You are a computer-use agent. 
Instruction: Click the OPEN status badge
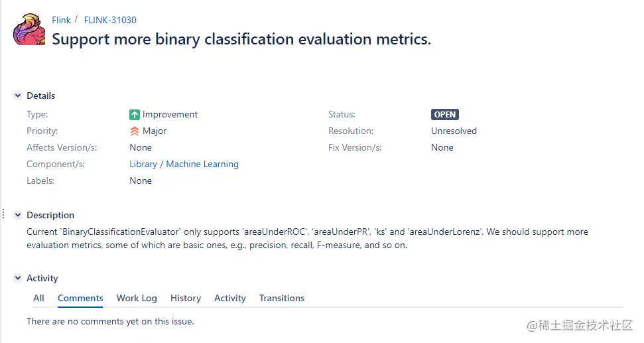pos(444,114)
